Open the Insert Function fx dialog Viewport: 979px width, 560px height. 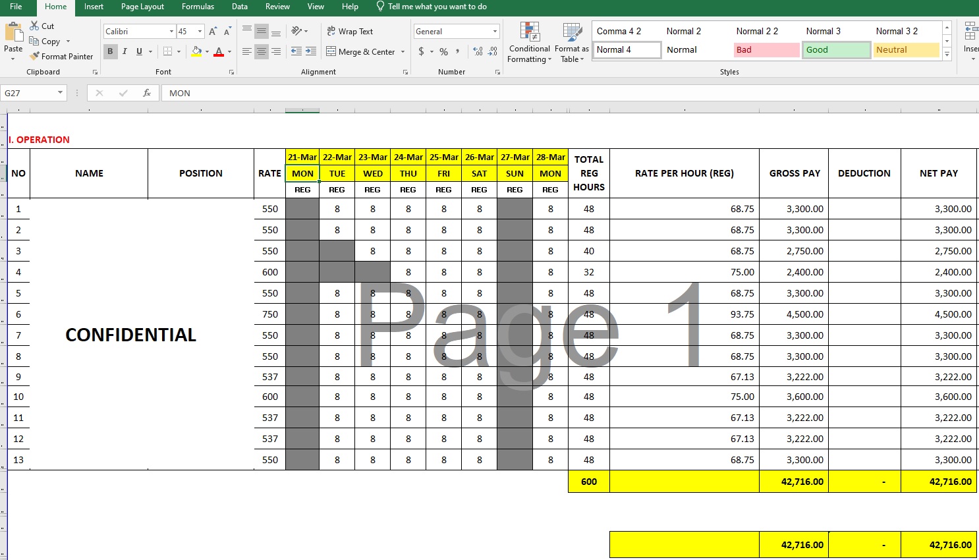pyautogui.click(x=147, y=93)
